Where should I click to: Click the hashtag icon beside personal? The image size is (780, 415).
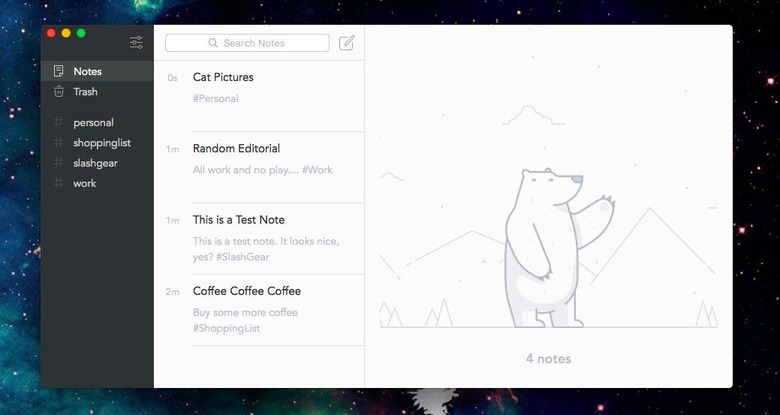pos(59,122)
